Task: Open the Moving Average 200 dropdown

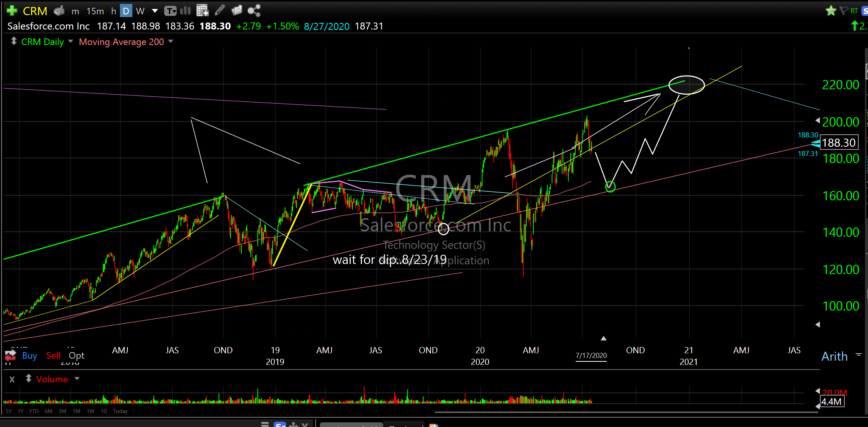Action: pyautogui.click(x=171, y=42)
